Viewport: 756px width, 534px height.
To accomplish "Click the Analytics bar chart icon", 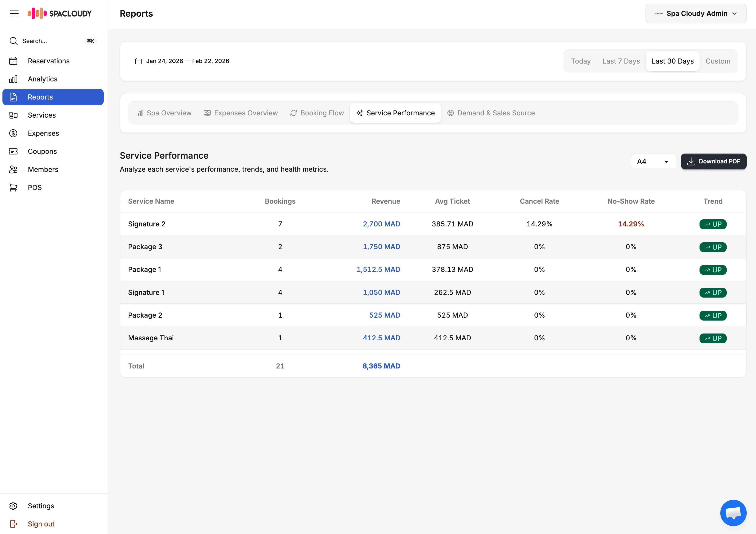I will 13,79.
